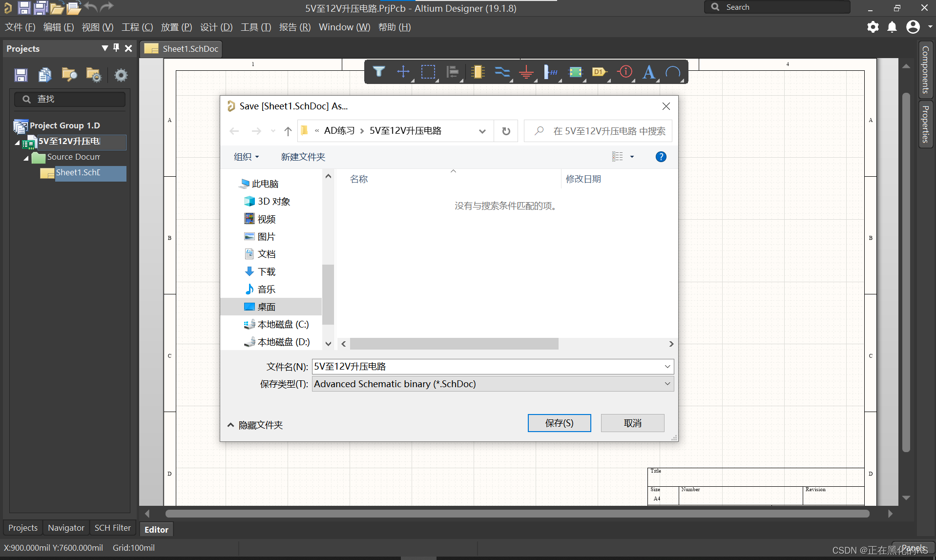
Task: Click 取消 cancel button
Action: tap(632, 423)
